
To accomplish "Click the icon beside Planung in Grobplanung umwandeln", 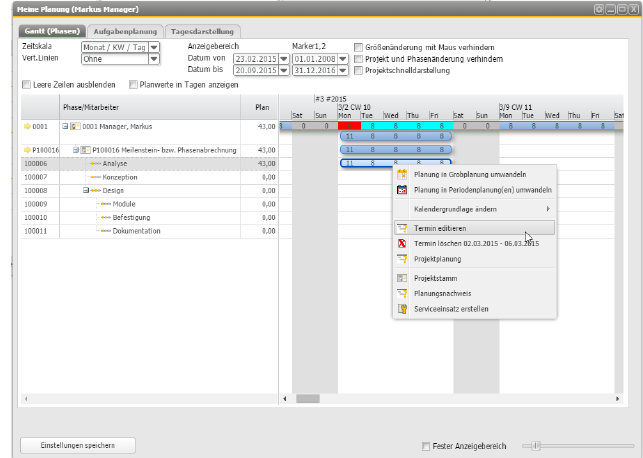I will pos(402,173).
